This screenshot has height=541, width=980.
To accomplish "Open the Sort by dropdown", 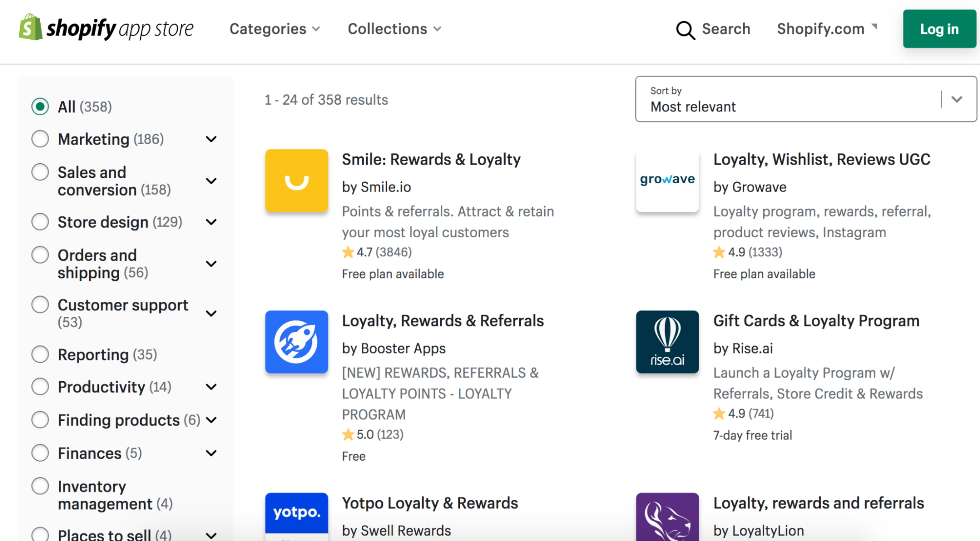I will click(805, 99).
